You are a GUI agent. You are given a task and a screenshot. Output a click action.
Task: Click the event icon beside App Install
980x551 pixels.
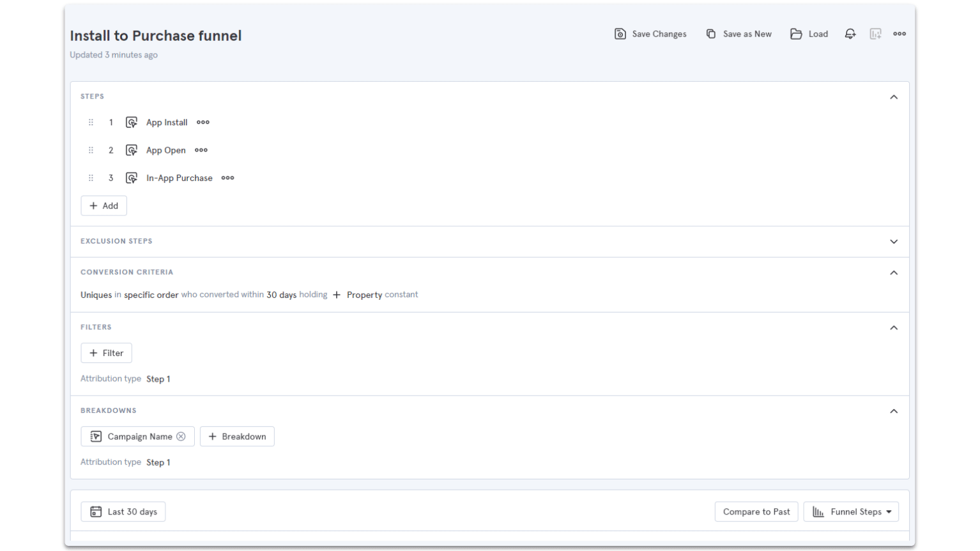pyautogui.click(x=132, y=122)
